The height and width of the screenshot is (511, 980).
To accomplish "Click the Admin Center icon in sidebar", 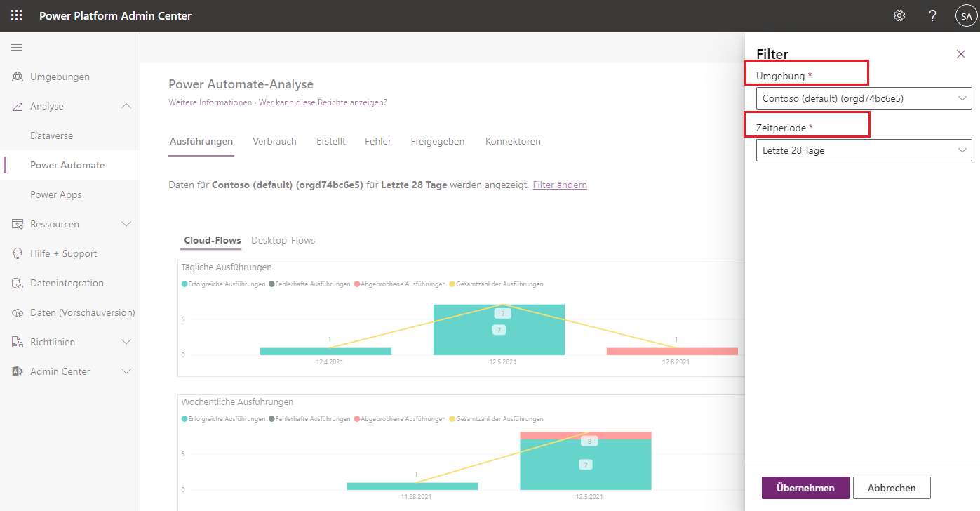I will point(18,371).
